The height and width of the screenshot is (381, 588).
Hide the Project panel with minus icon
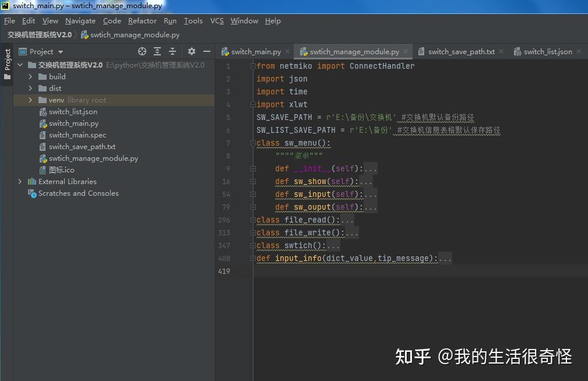207,51
